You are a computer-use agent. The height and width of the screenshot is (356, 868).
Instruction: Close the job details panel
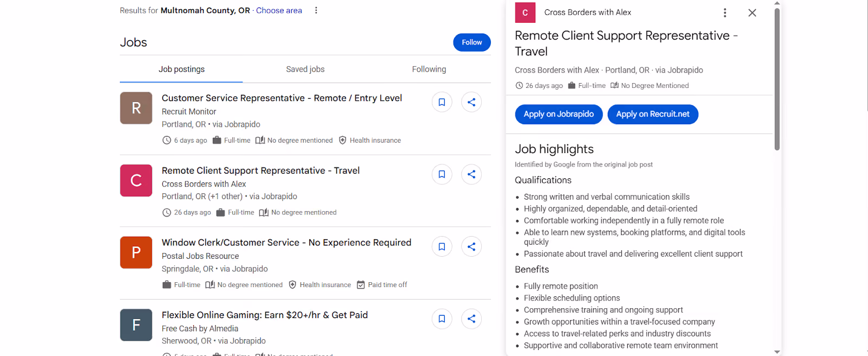pos(752,12)
